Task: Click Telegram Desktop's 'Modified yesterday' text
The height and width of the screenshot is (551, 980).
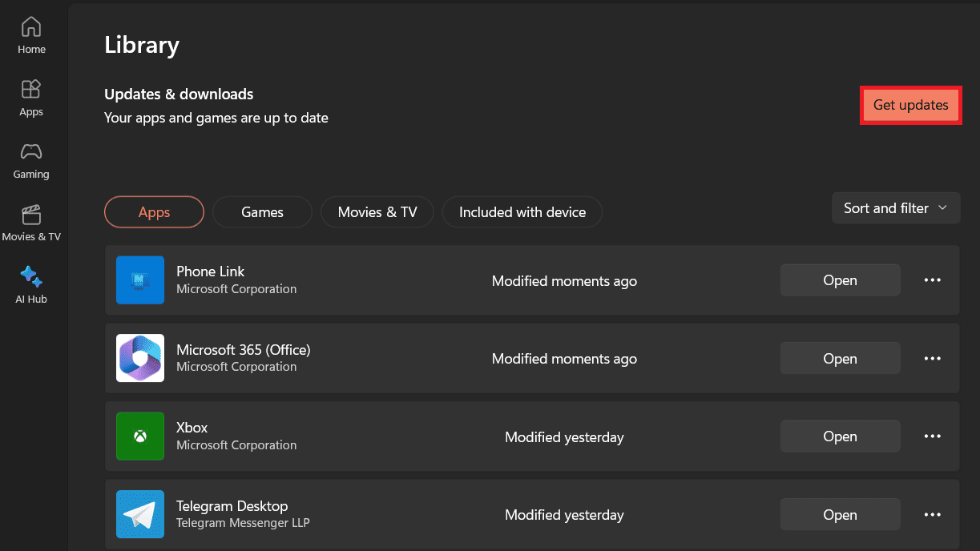Action: click(565, 515)
